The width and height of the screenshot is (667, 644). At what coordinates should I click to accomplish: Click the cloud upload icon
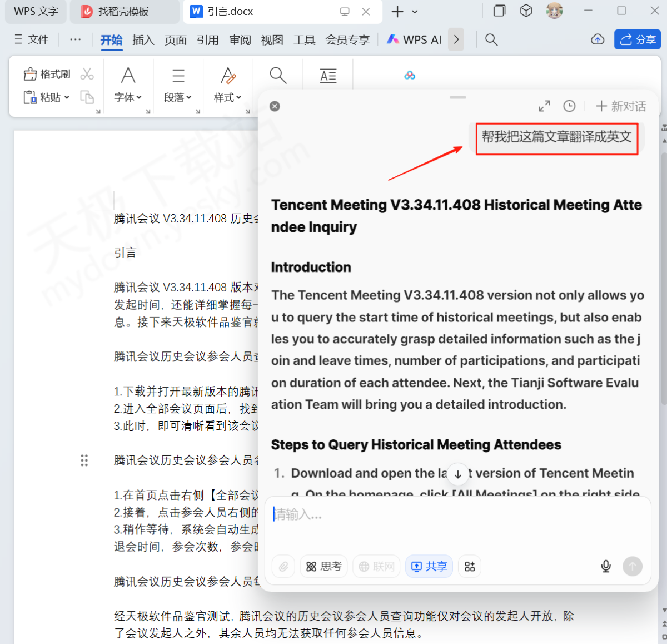point(598,39)
